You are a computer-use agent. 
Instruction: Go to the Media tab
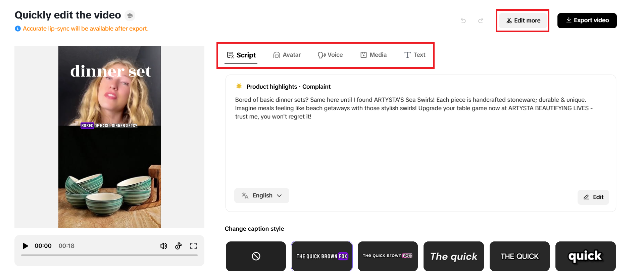point(374,55)
